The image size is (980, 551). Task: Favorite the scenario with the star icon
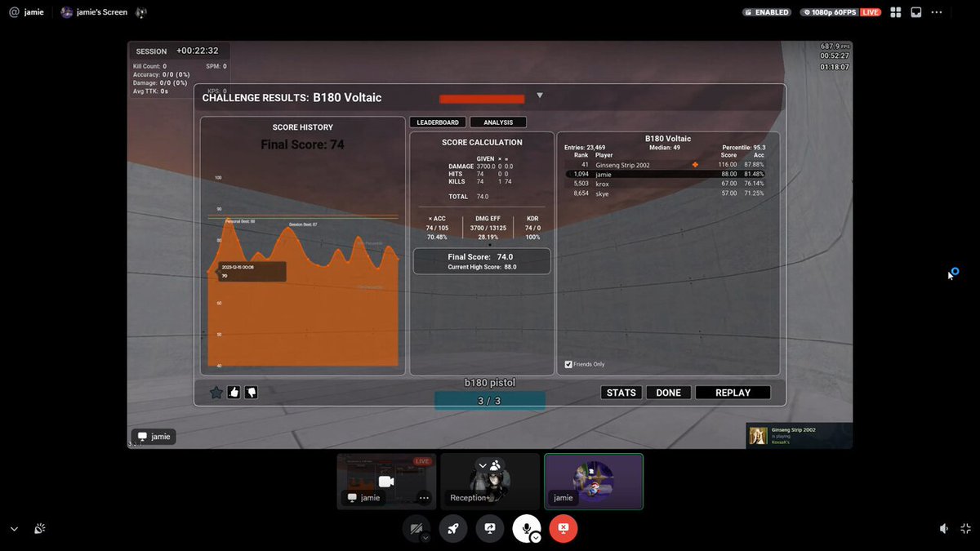(x=216, y=393)
